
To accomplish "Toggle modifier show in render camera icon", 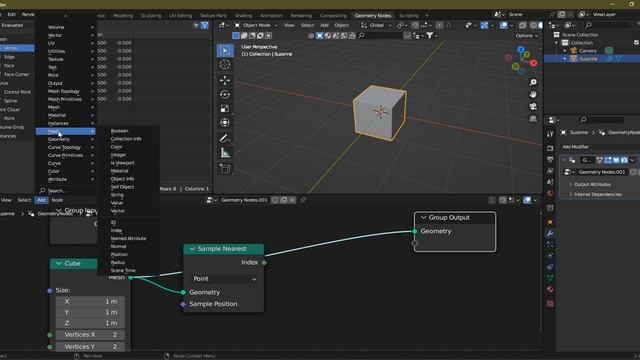I will pos(624,160).
